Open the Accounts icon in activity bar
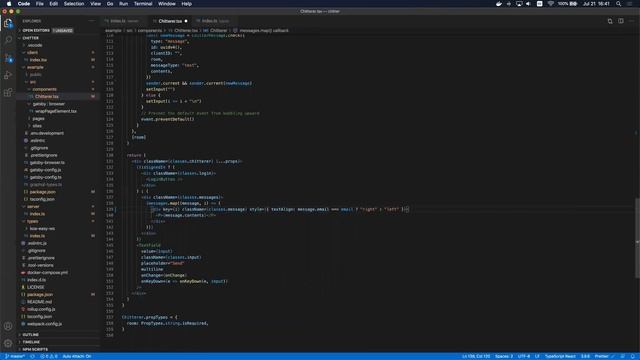Screen dimensions: 640x360 tap(8, 326)
